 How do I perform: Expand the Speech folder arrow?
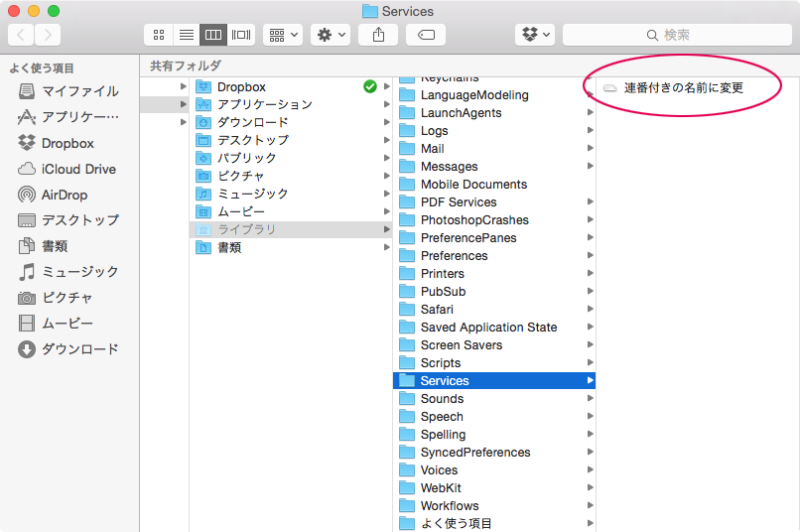click(590, 416)
